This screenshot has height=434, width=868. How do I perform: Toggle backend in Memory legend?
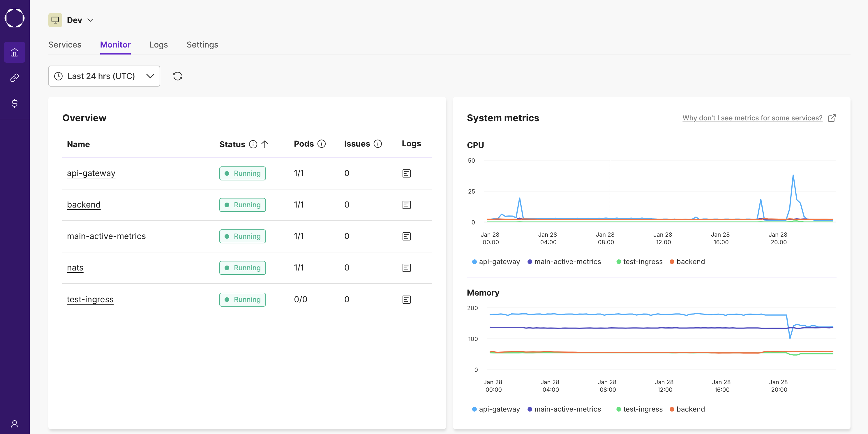(687, 409)
